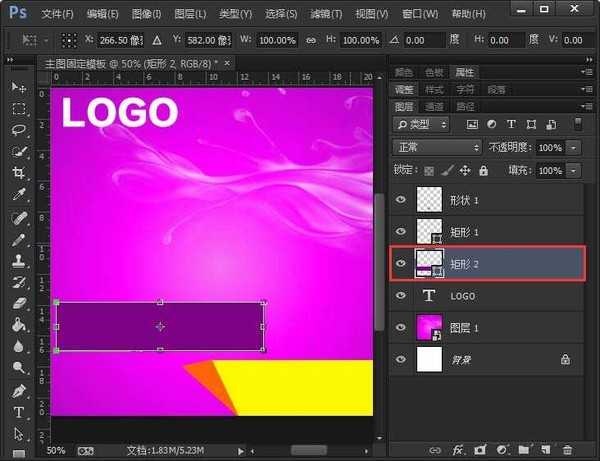The width and height of the screenshot is (600, 461).
Task: Hide the 背景 layer eye icon
Action: pos(402,359)
